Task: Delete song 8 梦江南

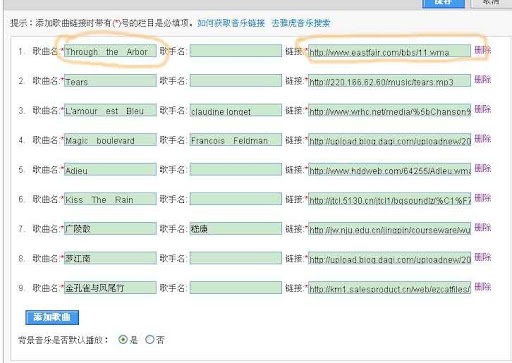Action: click(x=483, y=257)
